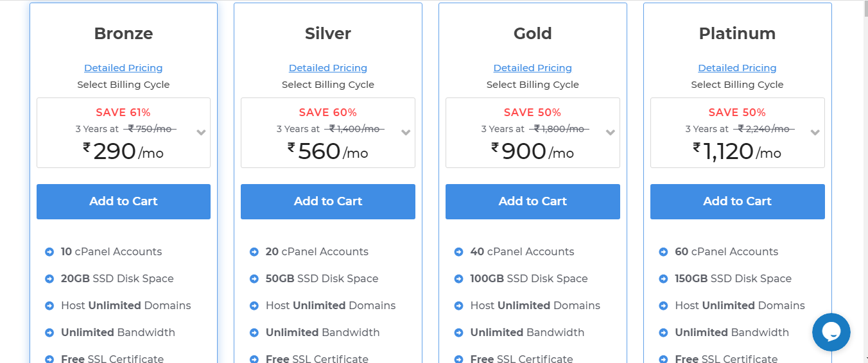Click arrow icon beside Platinum Unlimited Bandwidth

(663, 333)
